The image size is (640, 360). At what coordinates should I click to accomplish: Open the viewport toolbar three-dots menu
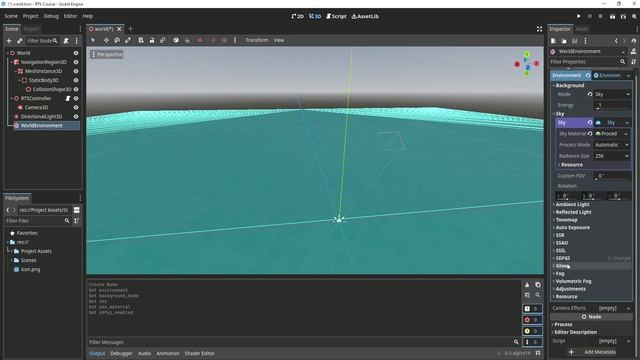(235, 40)
